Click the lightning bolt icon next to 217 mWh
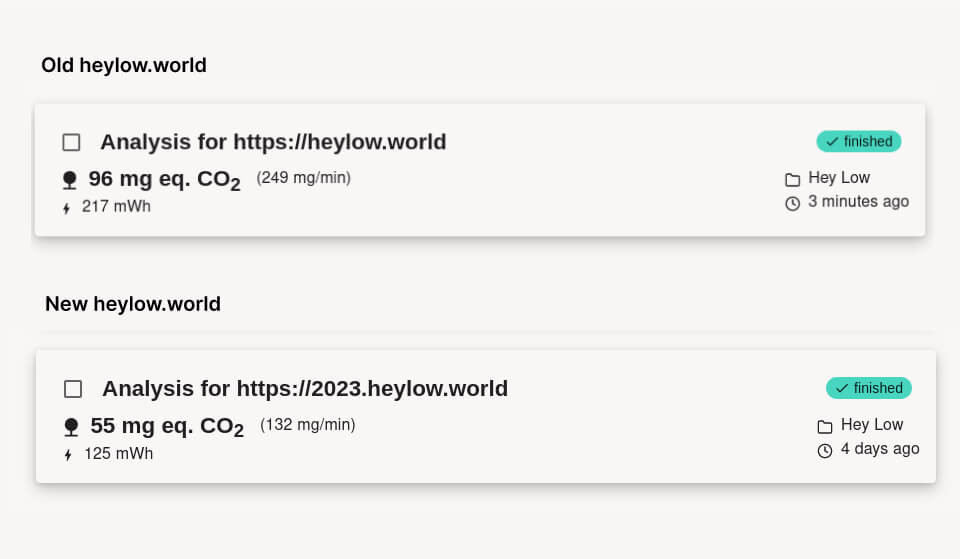The height and width of the screenshot is (559, 960). 67,208
